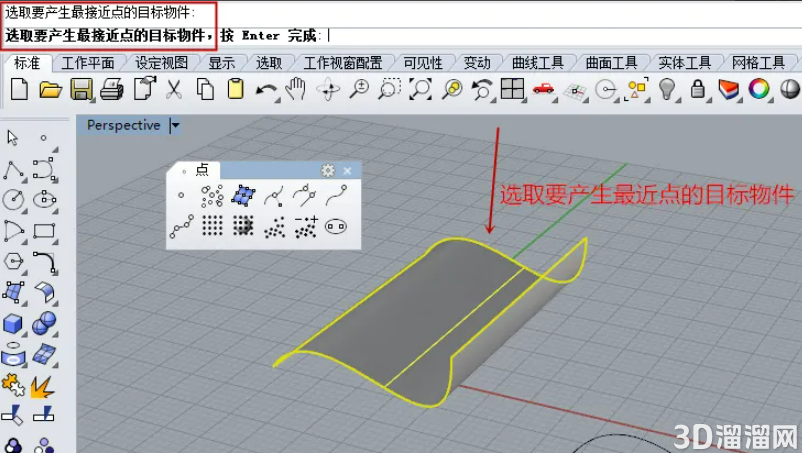Select the Circle tool in sidebar
The image size is (802, 453).
tap(14, 199)
